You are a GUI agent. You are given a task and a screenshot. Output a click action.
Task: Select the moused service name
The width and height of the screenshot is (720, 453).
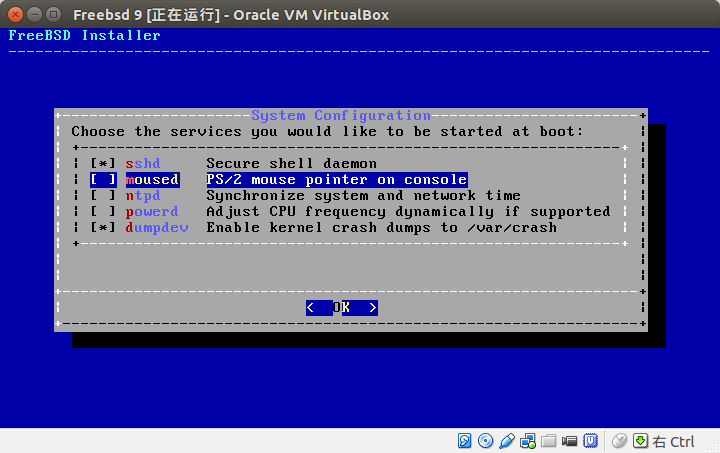click(x=152, y=179)
